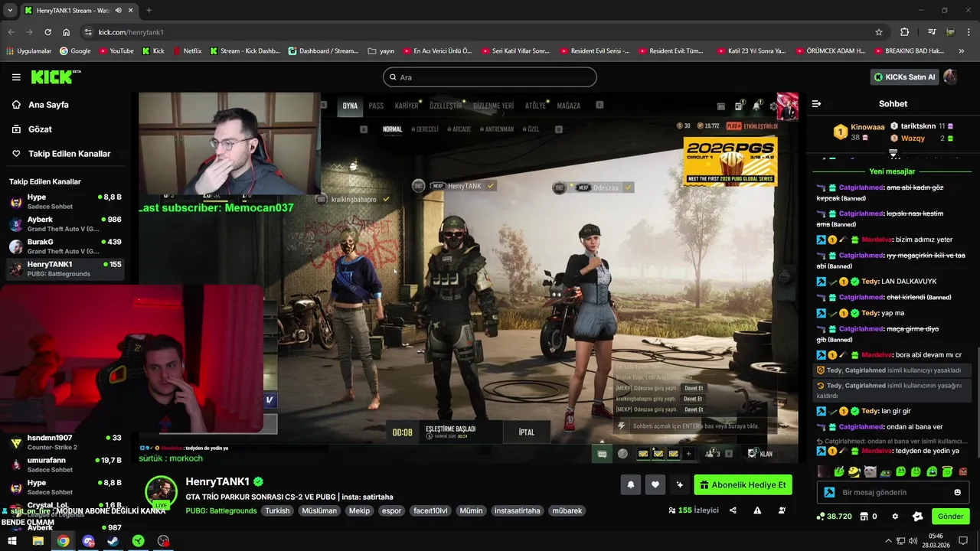
Task: Open Steam from the taskbar
Action: pyautogui.click(x=113, y=541)
